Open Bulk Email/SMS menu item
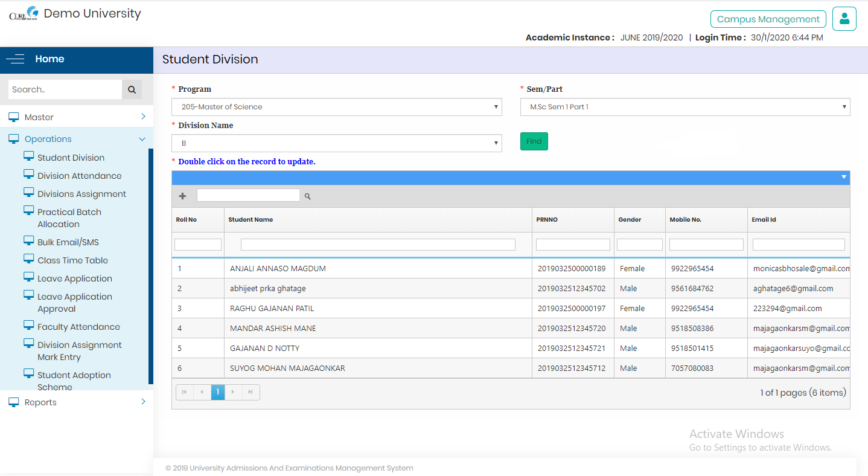This screenshot has height=476, width=868. [x=68, y=242]
